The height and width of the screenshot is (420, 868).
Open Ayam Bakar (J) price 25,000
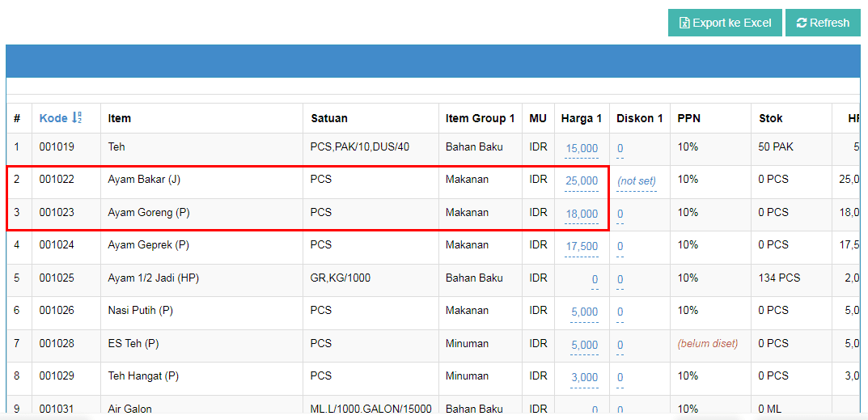(x=582, y=180)
